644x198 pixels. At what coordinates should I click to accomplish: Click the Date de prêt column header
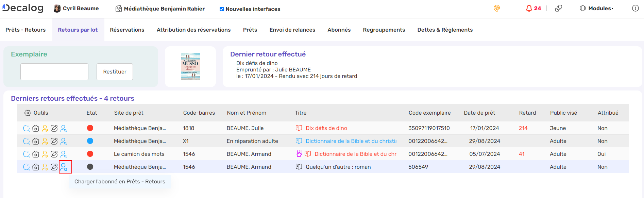click(x=479, y=113)
